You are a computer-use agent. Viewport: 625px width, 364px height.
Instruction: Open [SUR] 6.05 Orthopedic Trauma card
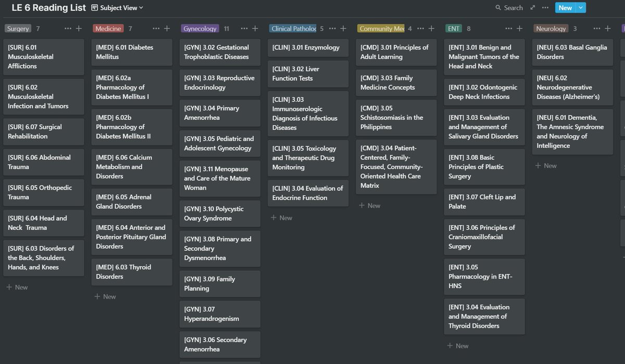click(x=44, y=193)
